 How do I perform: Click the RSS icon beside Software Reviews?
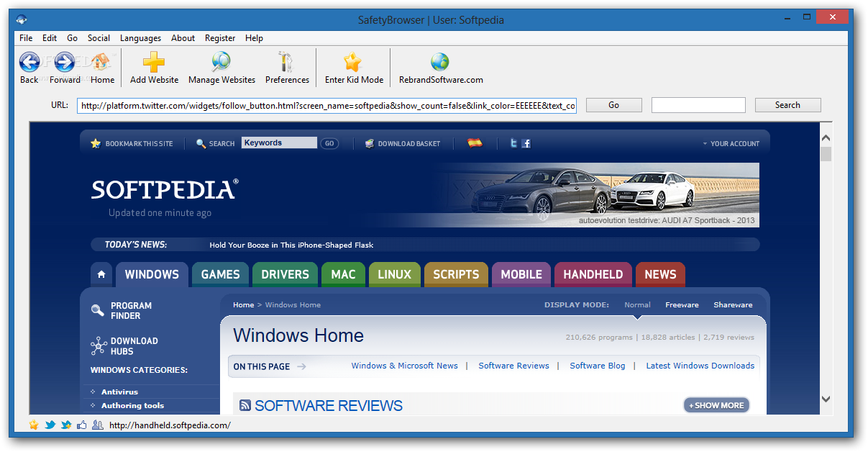tap(245, 406)
